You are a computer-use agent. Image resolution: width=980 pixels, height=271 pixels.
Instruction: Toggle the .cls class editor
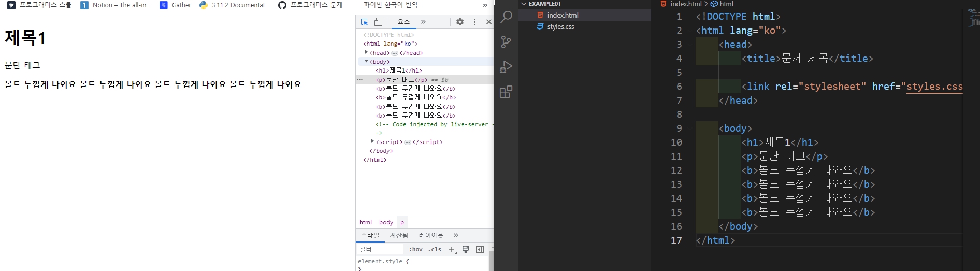click(435, 249)
